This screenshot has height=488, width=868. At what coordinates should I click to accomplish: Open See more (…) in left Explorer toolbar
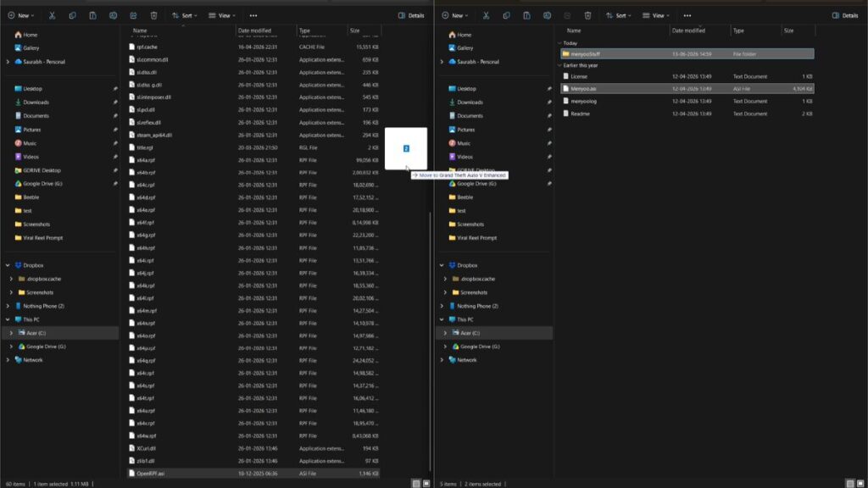pyautogui.click(x=253, y=15)
